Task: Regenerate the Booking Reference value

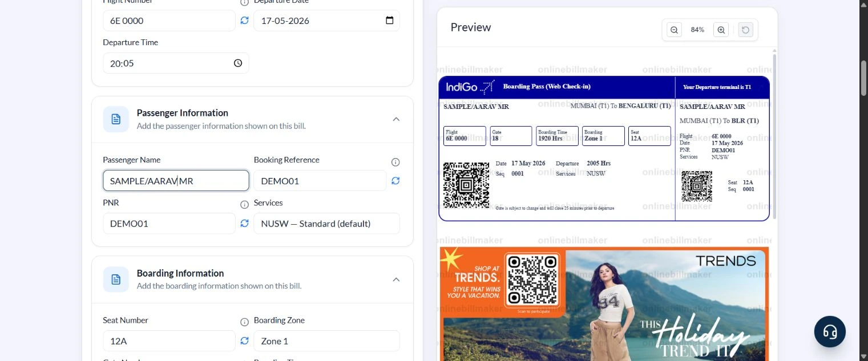Action: (395, 180)
